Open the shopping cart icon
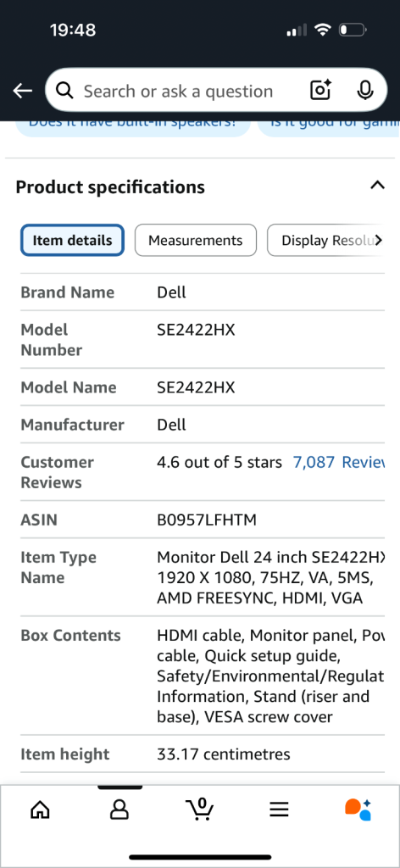Image resolution: width=400 pixels, height=868 pixels. [200, 810]
